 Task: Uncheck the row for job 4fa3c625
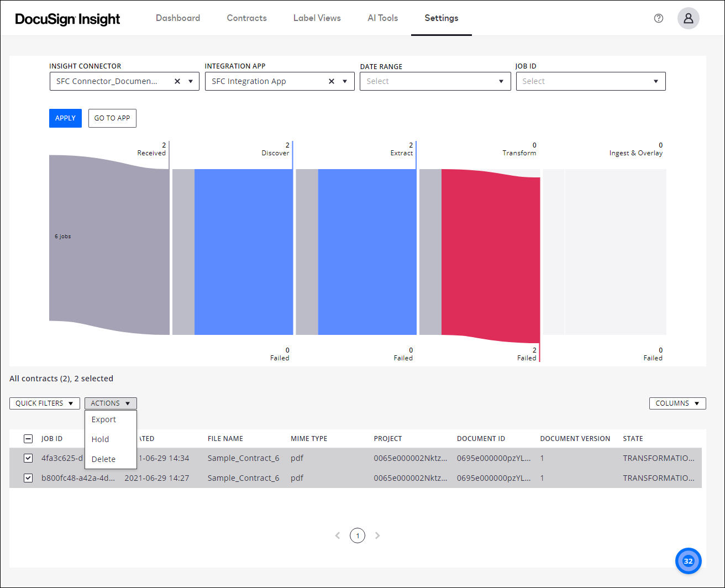pos(28,458)
